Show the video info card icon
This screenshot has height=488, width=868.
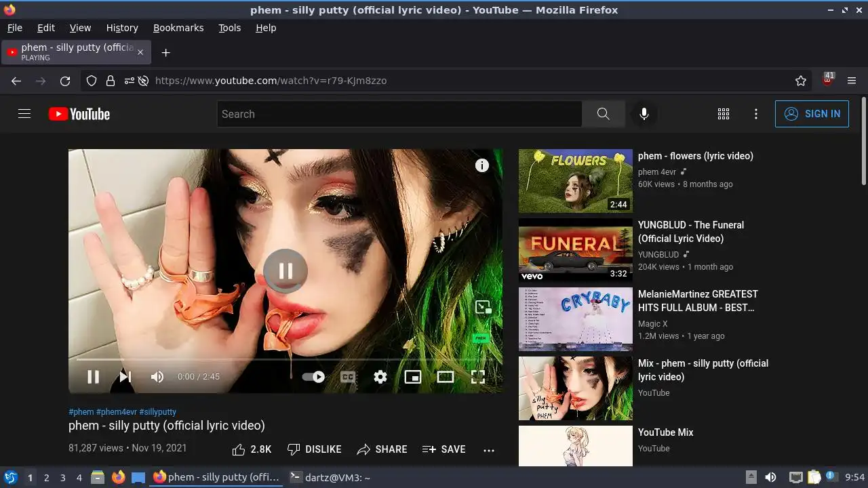tap(482, 165)
